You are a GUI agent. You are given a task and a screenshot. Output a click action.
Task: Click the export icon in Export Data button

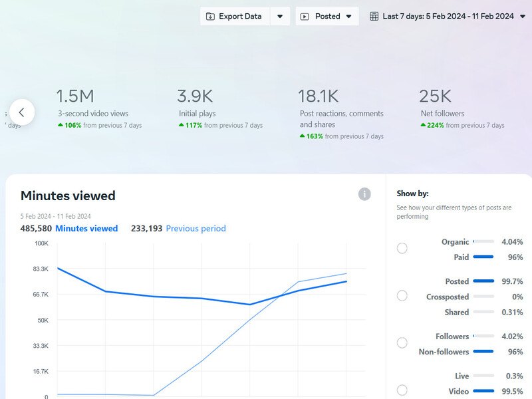(x=210, y=15)
